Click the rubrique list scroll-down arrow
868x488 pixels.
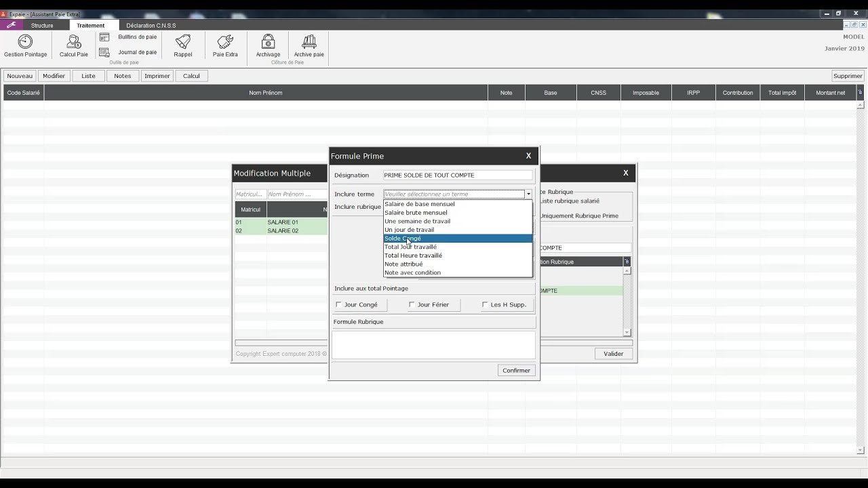[x=627, y=332]
